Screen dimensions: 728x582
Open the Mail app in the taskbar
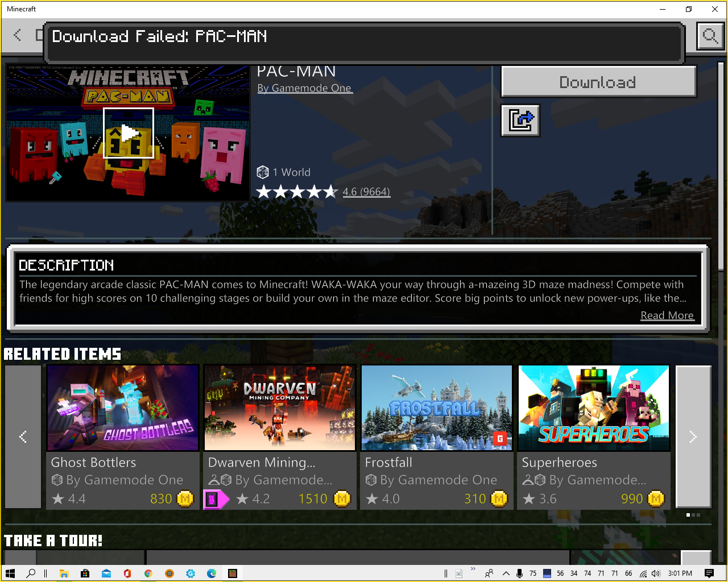coord(106,573)
